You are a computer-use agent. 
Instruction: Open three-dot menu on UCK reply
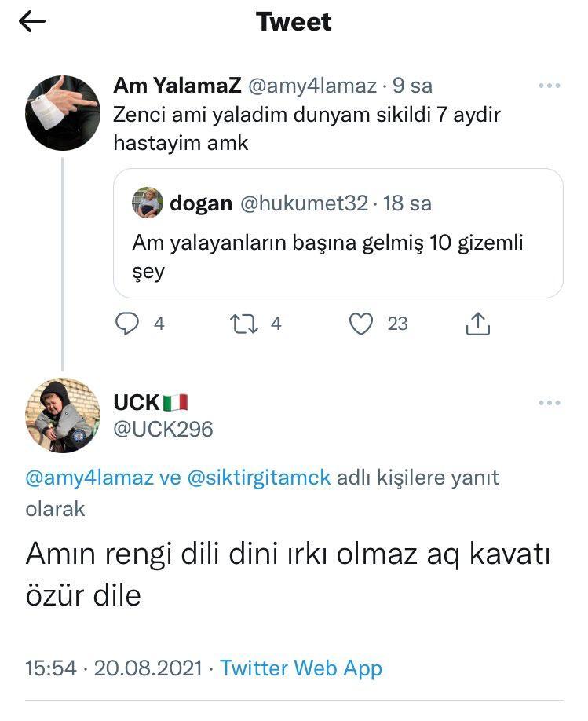coord(550,403)
